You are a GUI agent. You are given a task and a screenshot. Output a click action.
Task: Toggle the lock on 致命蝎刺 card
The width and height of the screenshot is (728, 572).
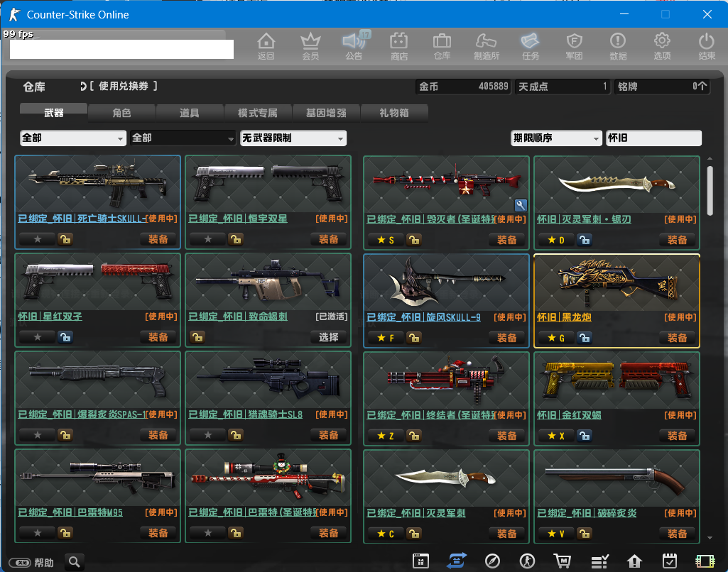pyautogui.click(x=197, y=337)
